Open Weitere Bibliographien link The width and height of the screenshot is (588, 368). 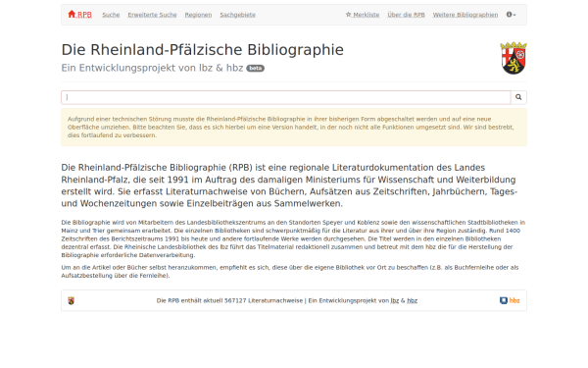pos(465,15)
